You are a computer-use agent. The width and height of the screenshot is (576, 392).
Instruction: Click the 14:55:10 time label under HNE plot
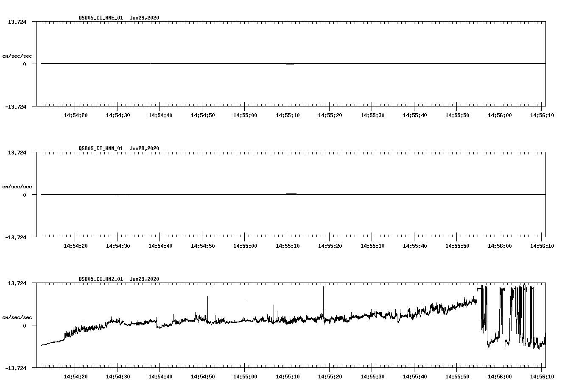(x=288, y=115)
